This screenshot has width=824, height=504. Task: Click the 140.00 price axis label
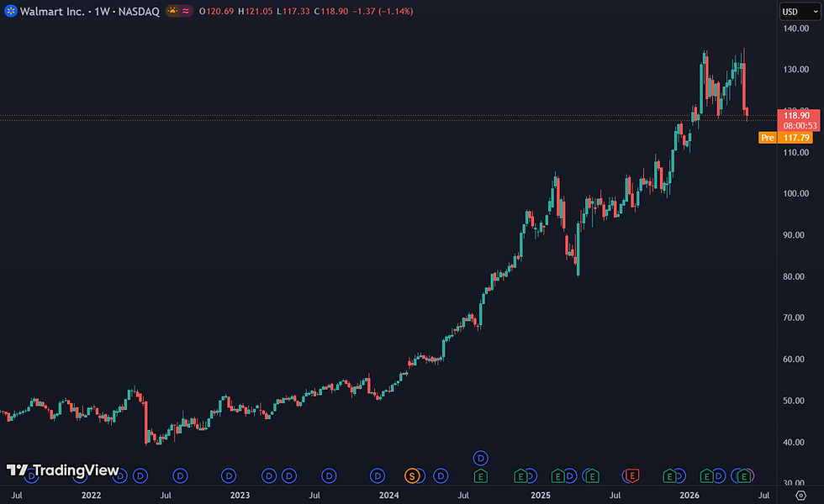tap(795, 29)
